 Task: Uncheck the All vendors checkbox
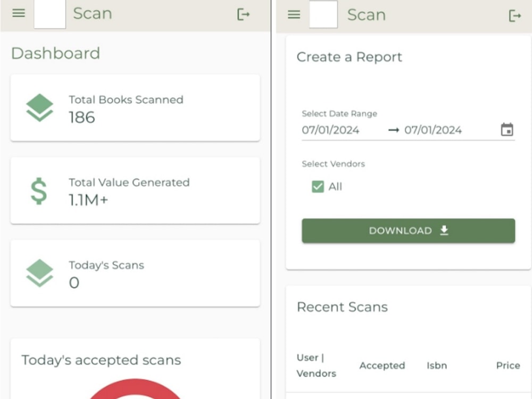318,187
